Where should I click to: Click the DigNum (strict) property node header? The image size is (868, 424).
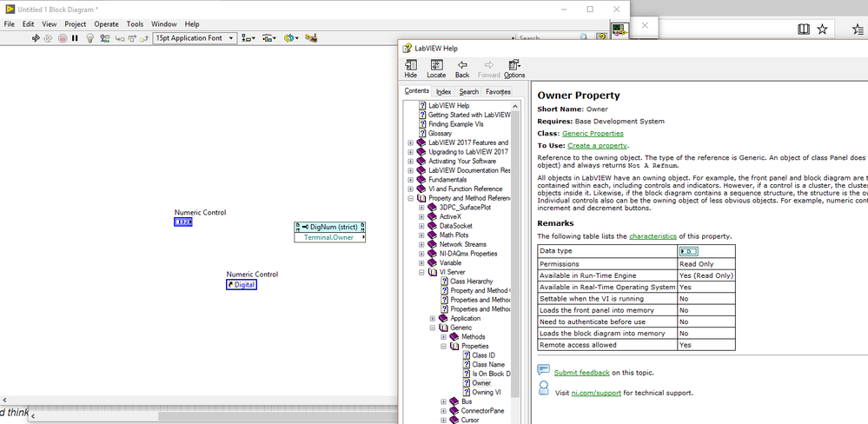coord(330,227)
